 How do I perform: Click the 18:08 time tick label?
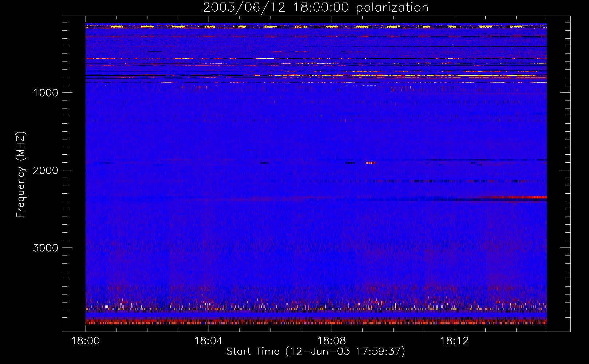coord(331,341)
